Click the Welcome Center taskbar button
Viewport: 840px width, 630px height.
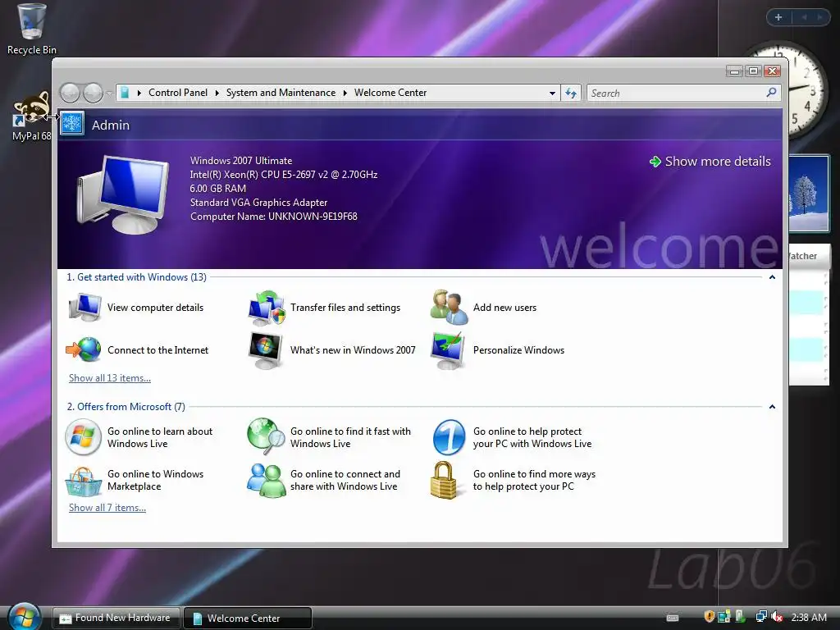(248, 618)
